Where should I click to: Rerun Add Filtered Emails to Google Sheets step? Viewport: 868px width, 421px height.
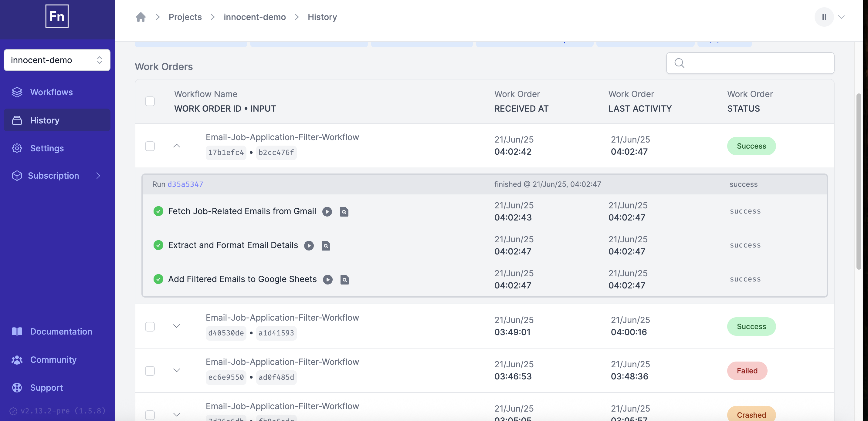click(x=327, y=280)
